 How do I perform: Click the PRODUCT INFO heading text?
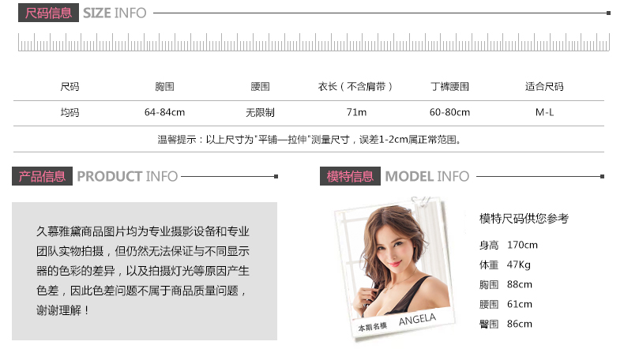coord(127,176)
